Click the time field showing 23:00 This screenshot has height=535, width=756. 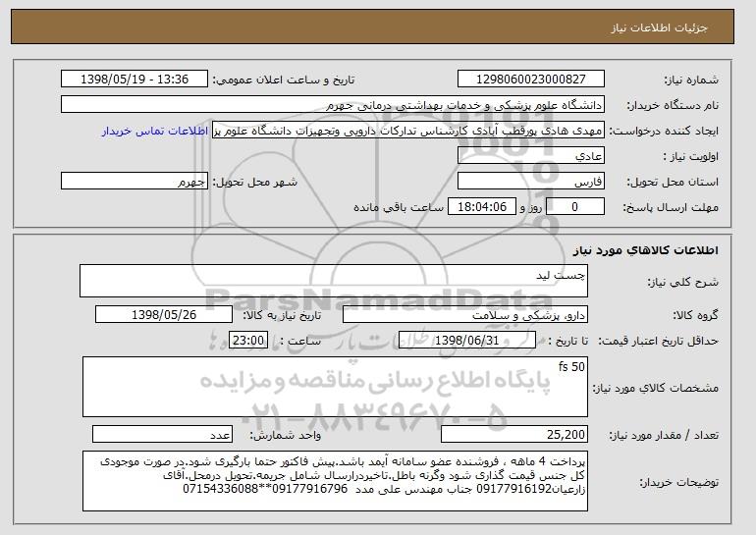click(248, 341)
